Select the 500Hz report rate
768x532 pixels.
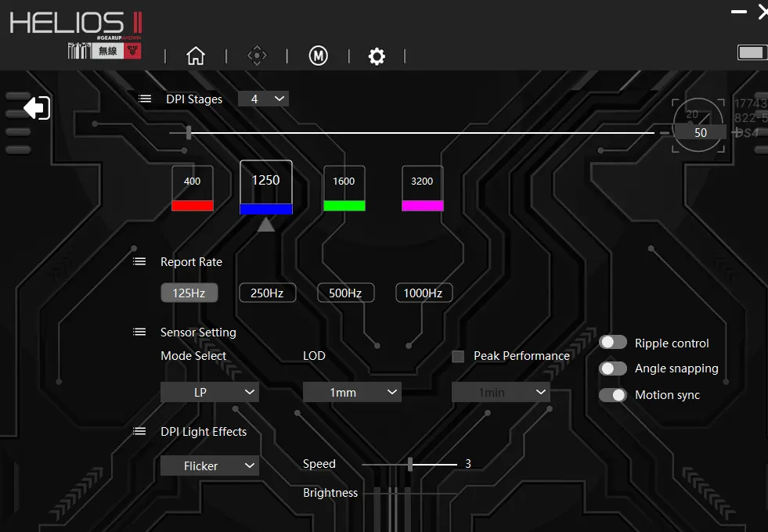coord(346,293)
